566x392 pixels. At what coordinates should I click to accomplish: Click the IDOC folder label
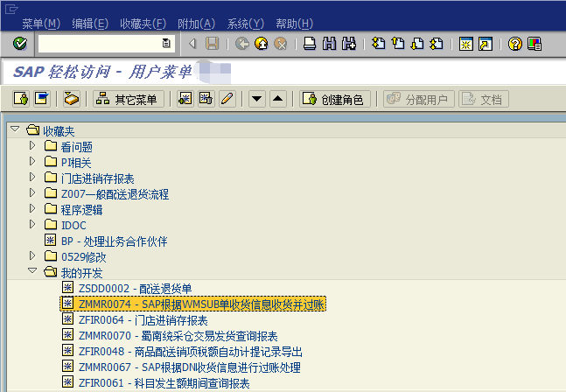point(73,225)
